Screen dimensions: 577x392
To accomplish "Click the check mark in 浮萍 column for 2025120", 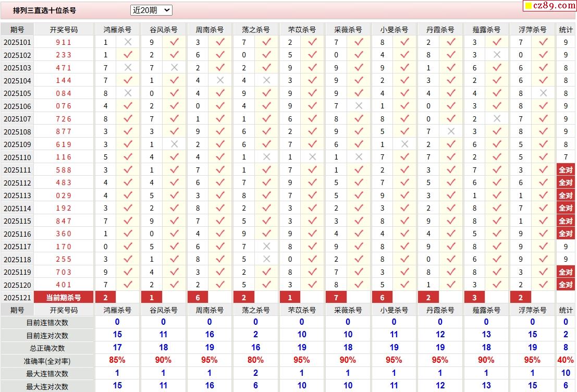I will point(543,285).
